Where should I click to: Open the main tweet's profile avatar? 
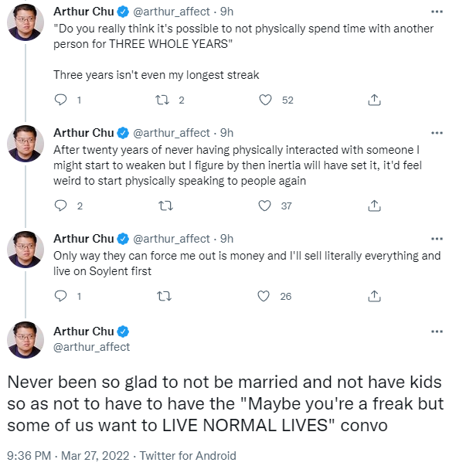tap(26, 340)
